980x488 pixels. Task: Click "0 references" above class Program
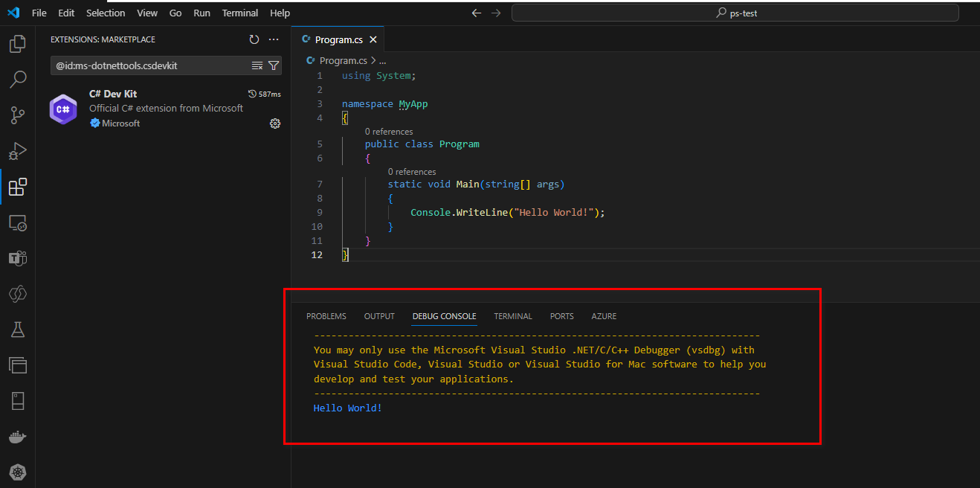click(389, 132)
